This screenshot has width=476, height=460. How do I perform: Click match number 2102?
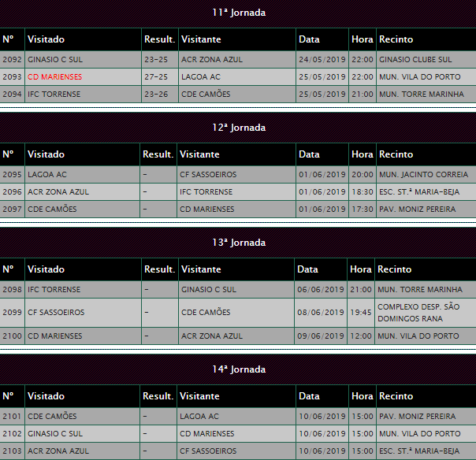point(12,433)
